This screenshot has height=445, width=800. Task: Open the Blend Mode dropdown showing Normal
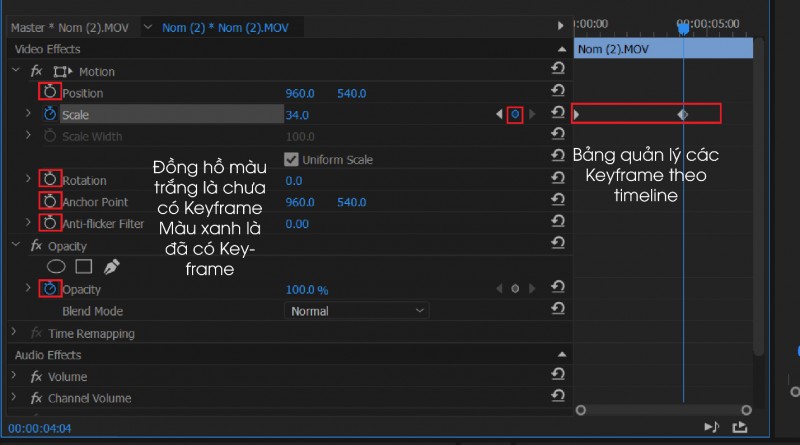(x=356, y=311)
